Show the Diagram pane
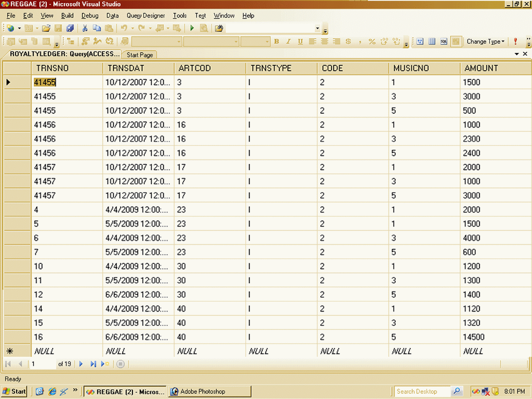The height and width of the screenshot is (399, 532). click(420, 42)
